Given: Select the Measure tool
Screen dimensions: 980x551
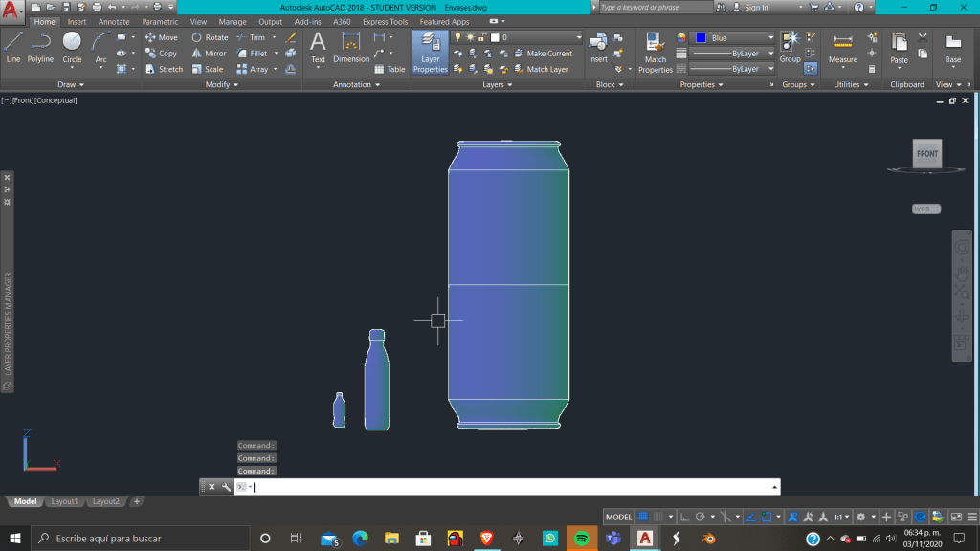Looking at the screenshot, I should tap(842, 47).
